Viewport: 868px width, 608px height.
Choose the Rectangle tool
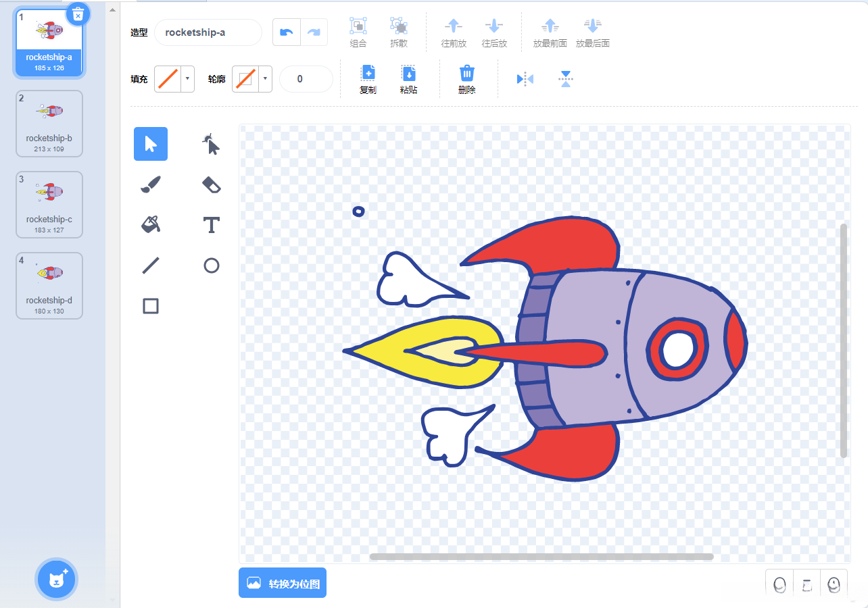point(151,306)
